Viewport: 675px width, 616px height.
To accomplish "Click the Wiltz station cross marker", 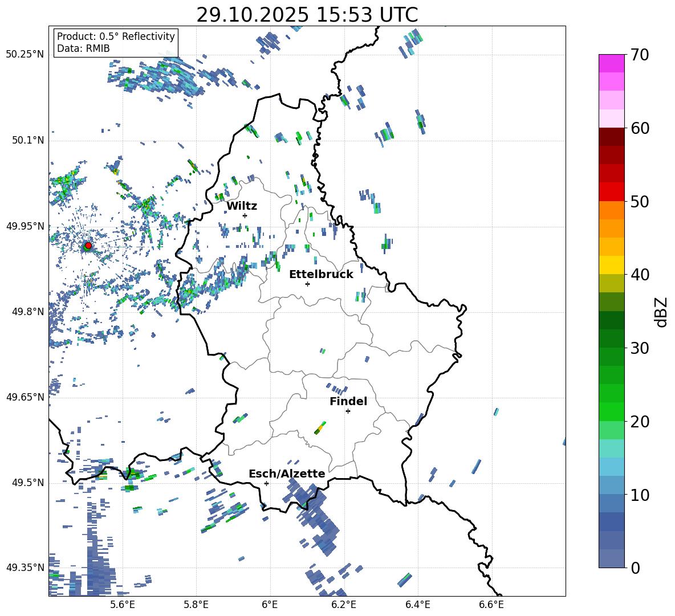I will click(245, 215).
